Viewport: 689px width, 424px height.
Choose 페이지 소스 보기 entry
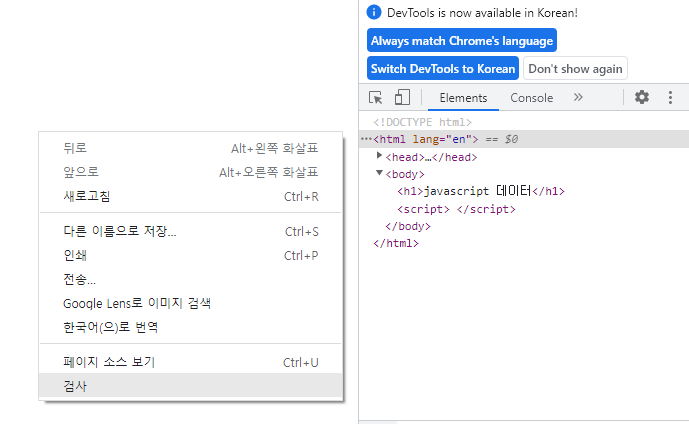(191, 362)
